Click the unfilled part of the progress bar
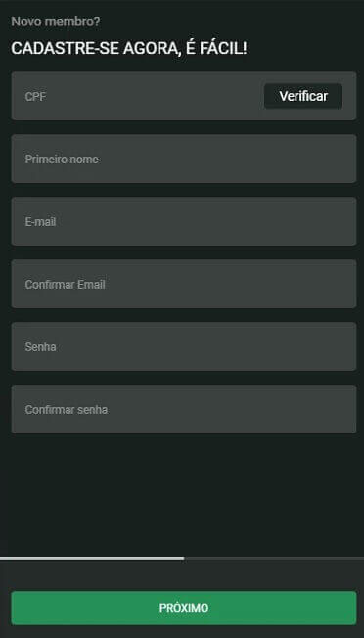Screen dimensions: 364x638 tap(274, 558)
